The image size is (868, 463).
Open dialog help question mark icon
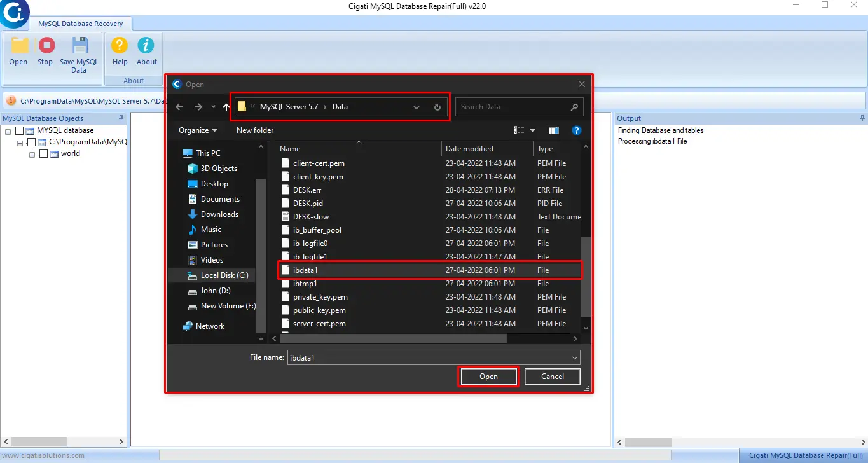pyautogui.click(x=577, y=130)
